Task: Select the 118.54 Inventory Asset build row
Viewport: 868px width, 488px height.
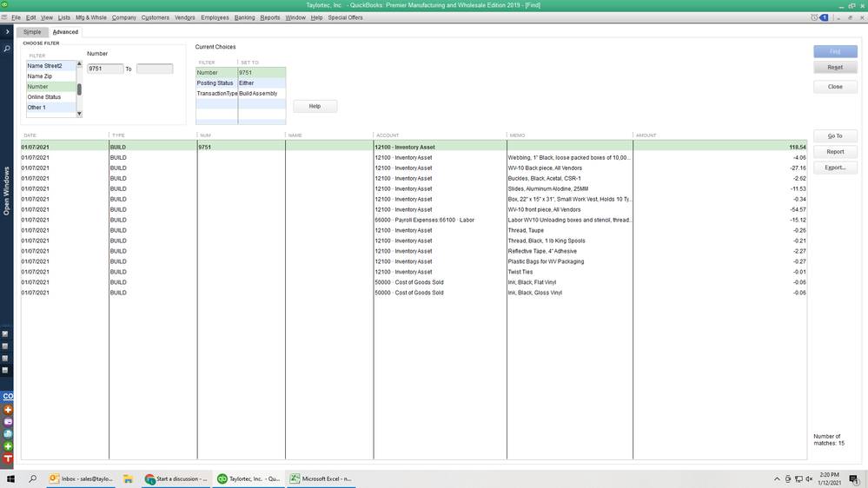Action: 414,147
